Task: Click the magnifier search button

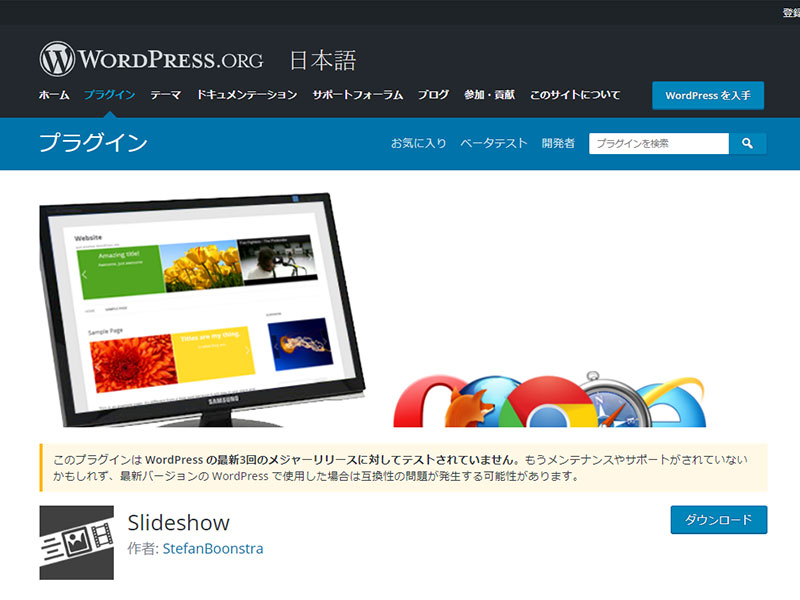Action: click(x=747, y=144)
